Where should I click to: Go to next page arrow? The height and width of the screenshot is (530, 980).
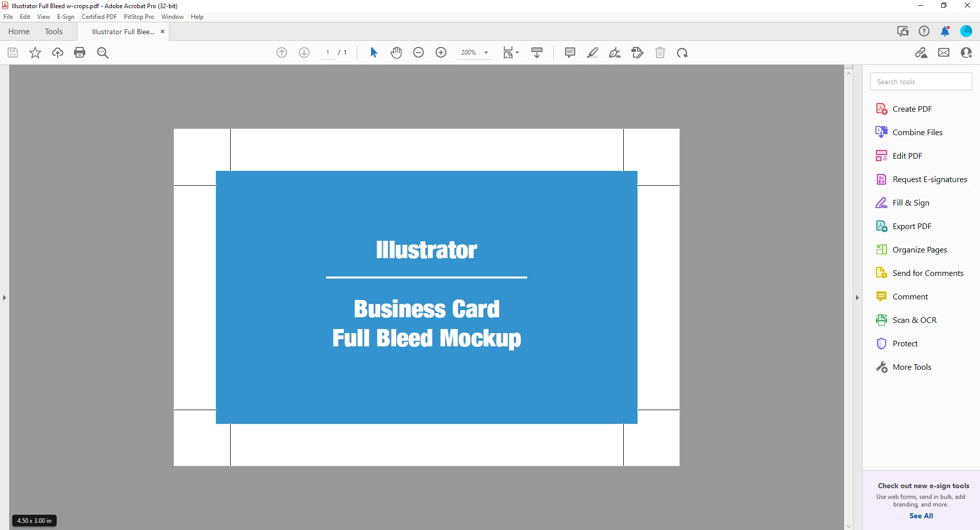tap(304, 53)
